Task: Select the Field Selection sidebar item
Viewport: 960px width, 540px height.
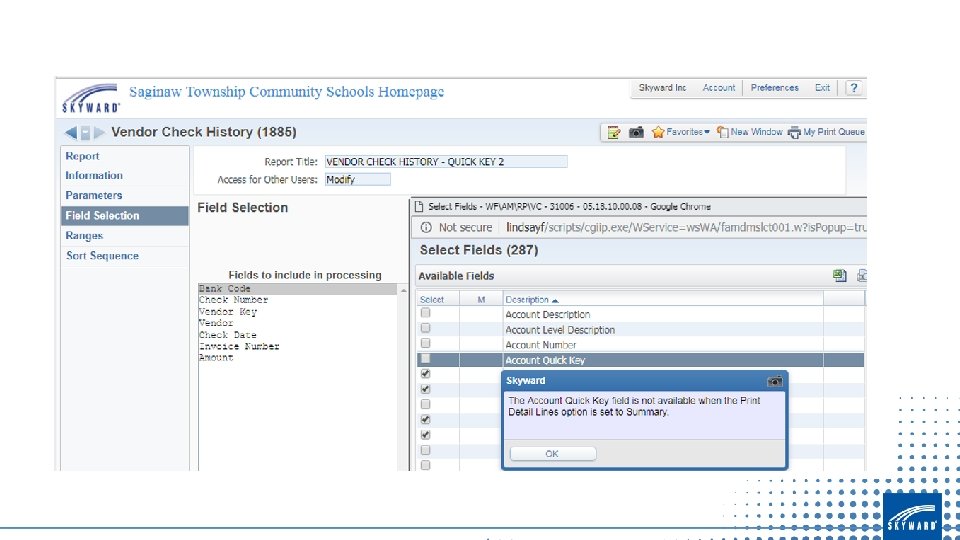Action: (124, 216)
